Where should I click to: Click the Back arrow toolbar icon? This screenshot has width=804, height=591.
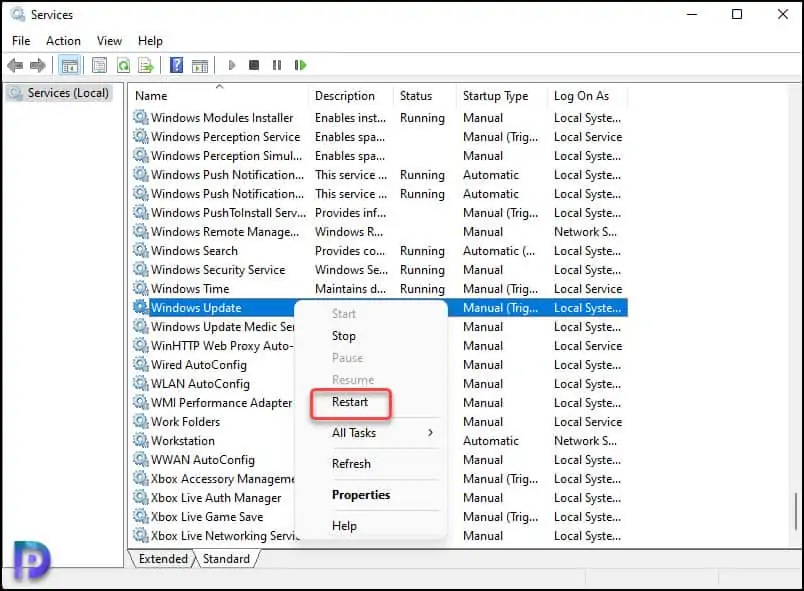(x=15, y=65)
